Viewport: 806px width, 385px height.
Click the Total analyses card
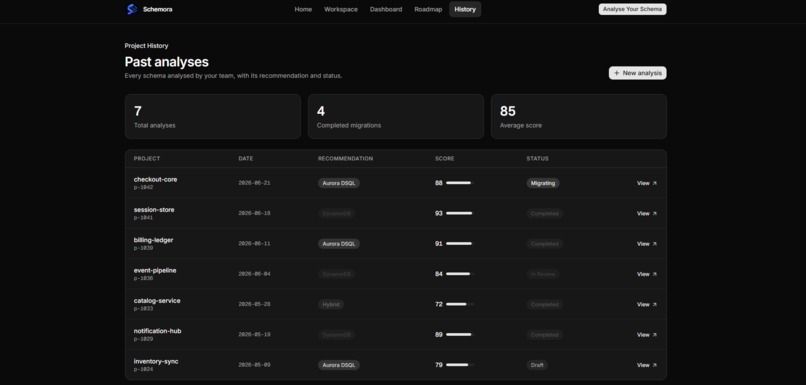click(x=213, y=116)
